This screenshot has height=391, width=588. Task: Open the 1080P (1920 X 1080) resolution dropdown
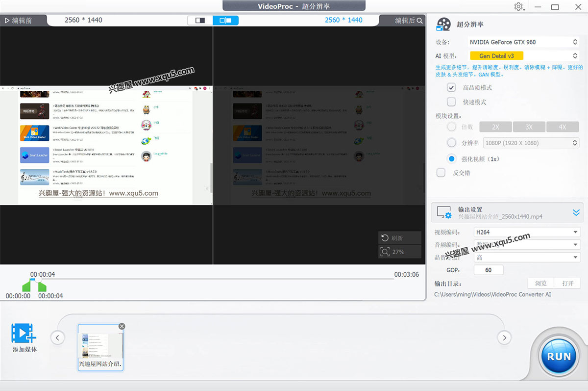531,143
